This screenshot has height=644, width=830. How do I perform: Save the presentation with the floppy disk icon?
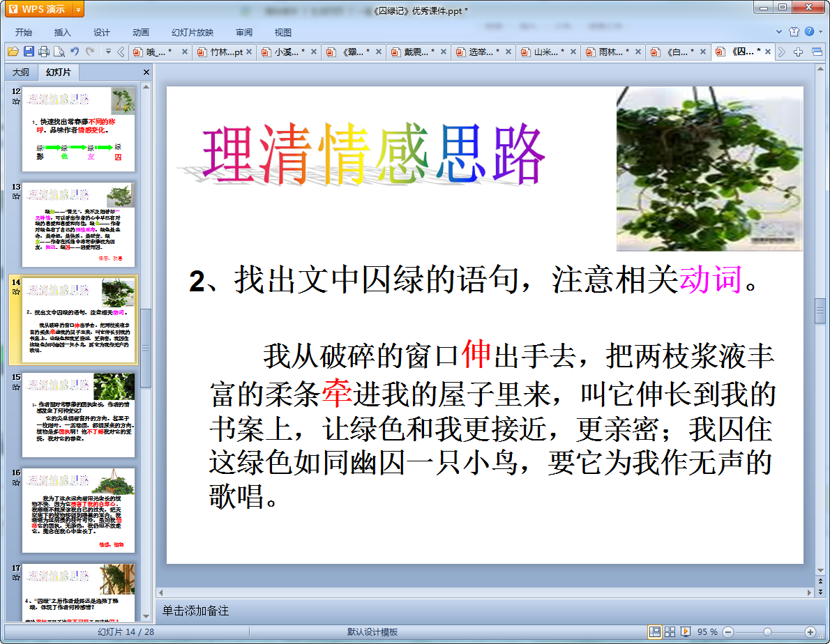(29, 52)
